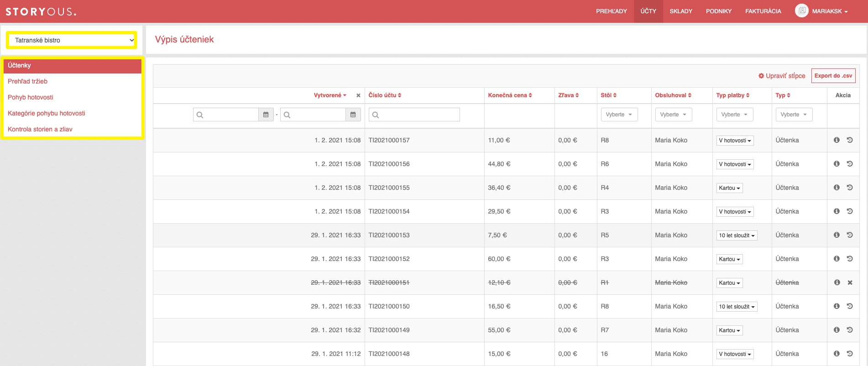
Task: Open the ÚČTY navigation tab
Action: tap(648, 11)
